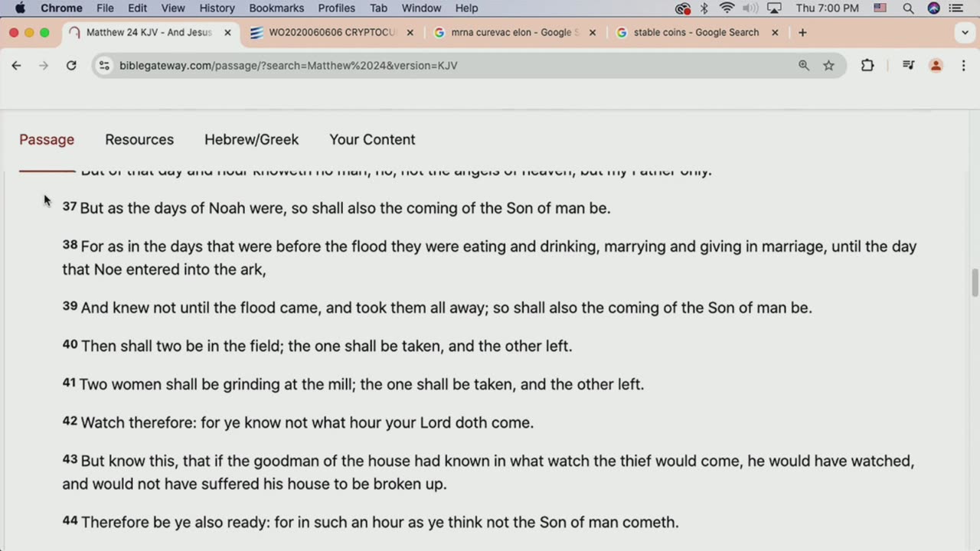Screen dimensions: 980x551
Task: Open Spotlight search from the menu bar
Action: tap(908, 8)
